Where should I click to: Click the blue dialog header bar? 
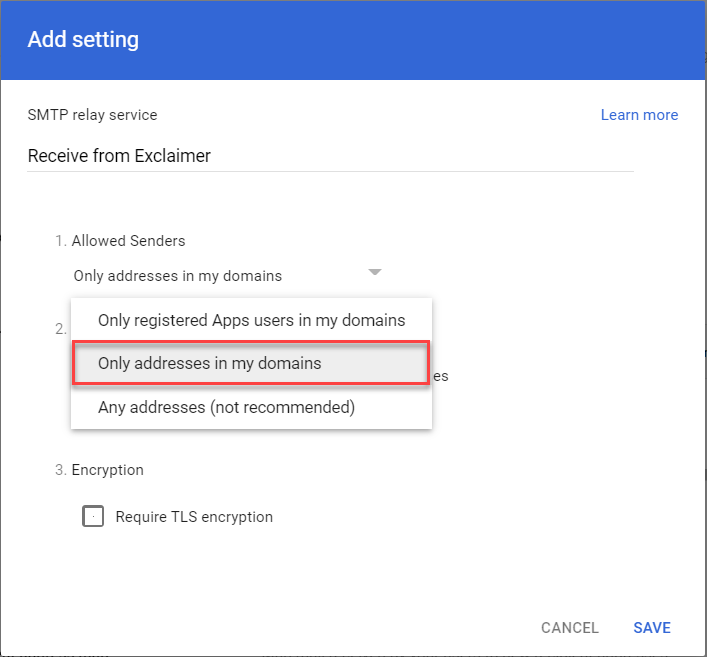click(400, 40)
